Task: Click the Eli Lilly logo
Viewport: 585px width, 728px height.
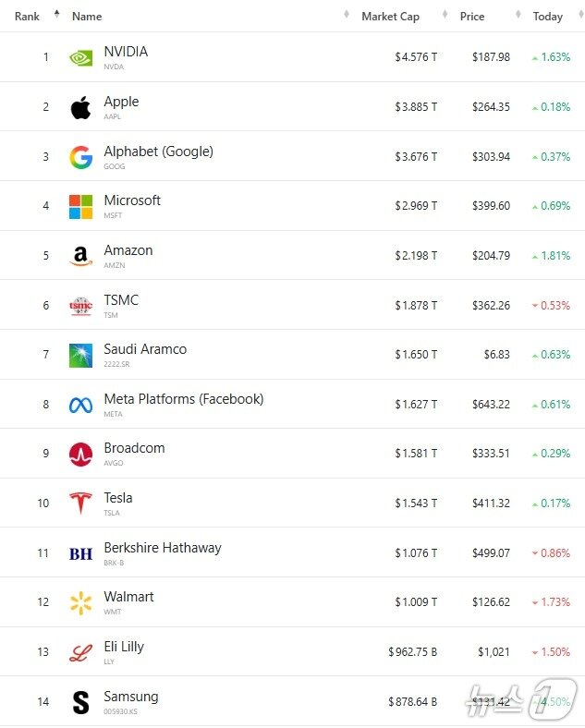Action: (80, 653)
